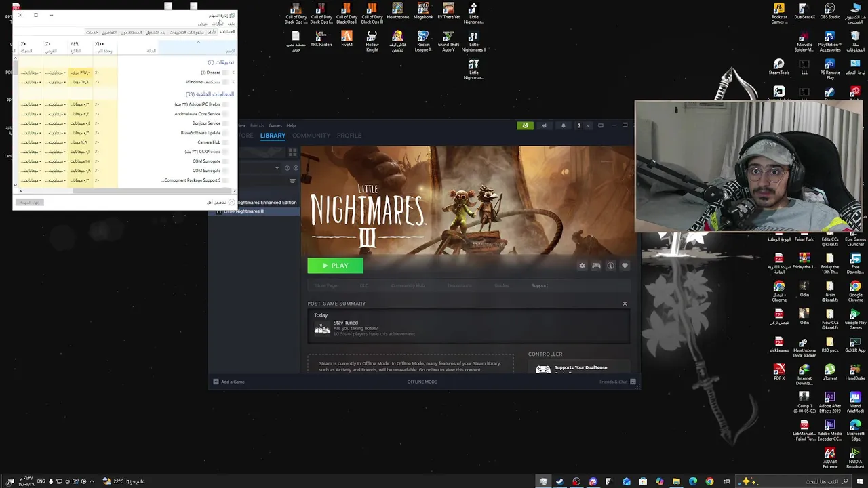Expand the Windows Explorer process in Task Manager

(x=233, y=82)
